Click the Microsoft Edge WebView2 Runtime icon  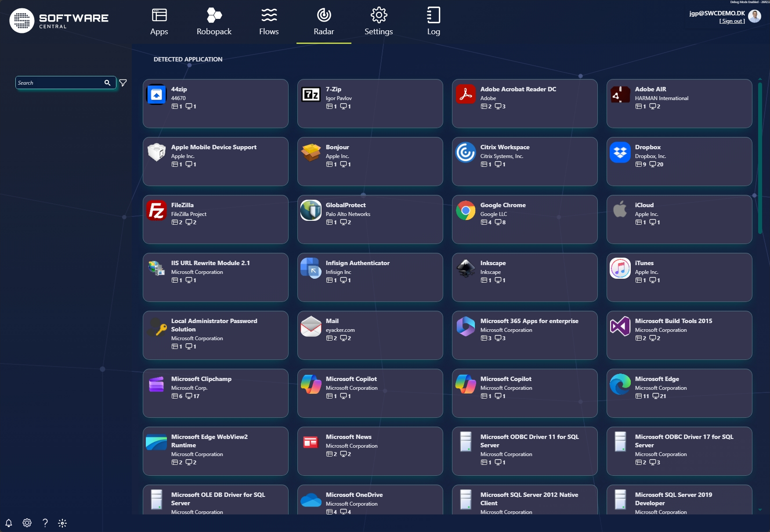pyautogui.click(x=156, y=442)
